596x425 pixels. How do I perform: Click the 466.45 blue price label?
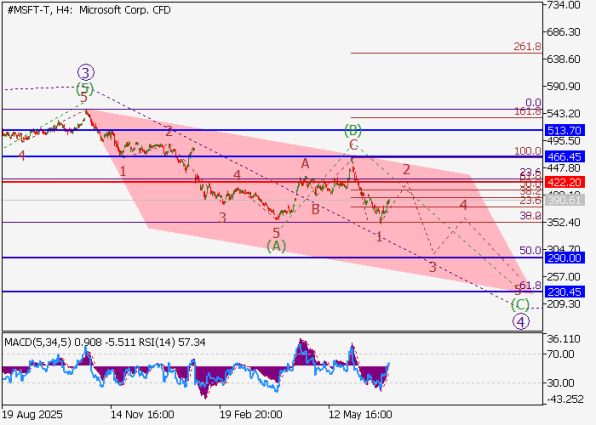point(564,156)
